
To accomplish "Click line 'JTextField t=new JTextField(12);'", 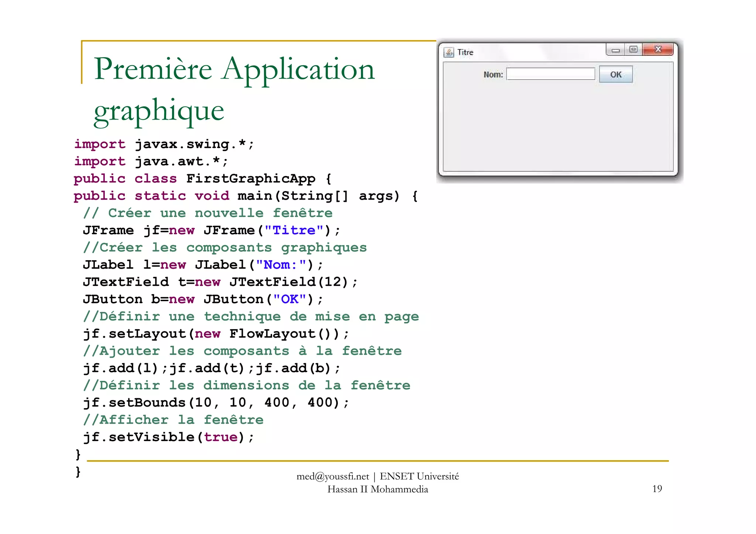I will 220,282.
